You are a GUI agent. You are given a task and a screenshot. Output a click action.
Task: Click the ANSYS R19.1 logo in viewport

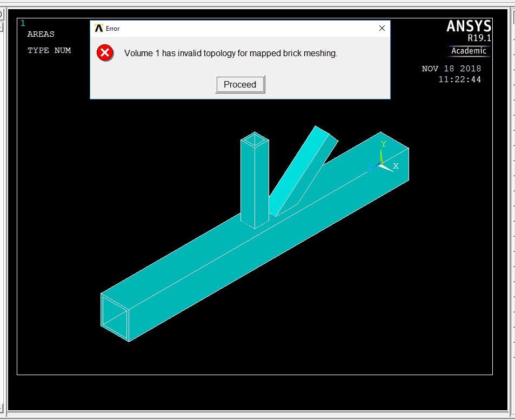coord(469,31)
